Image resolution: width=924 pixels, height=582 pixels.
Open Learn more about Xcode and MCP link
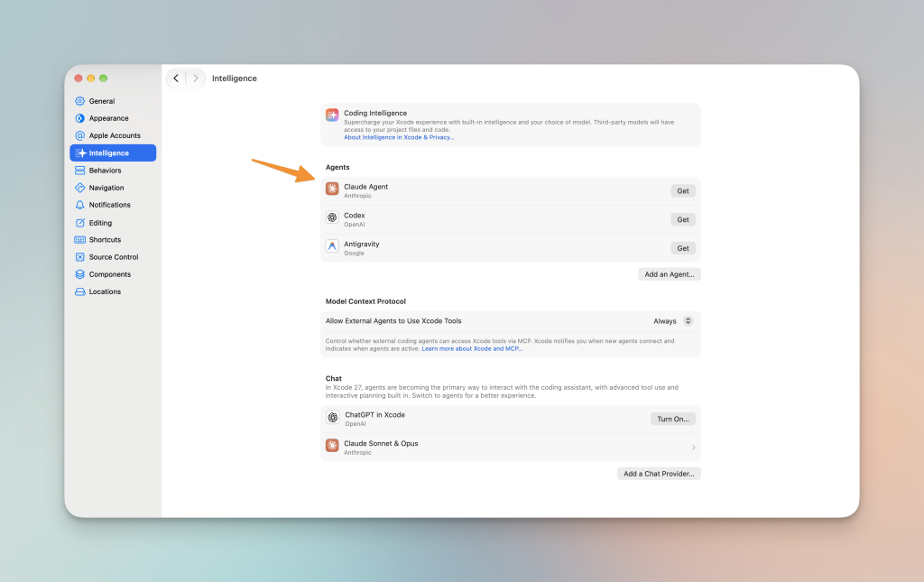tap(472, 348)
